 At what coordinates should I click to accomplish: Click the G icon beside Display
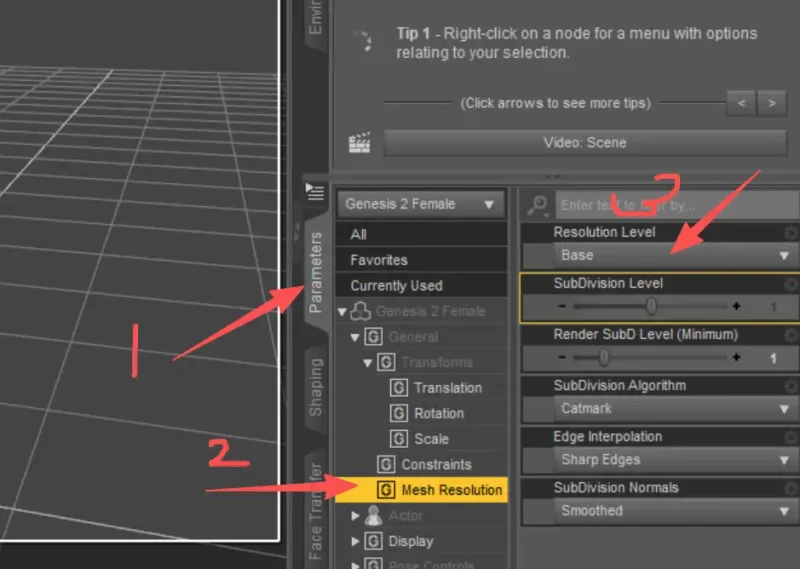coord(373,541)
